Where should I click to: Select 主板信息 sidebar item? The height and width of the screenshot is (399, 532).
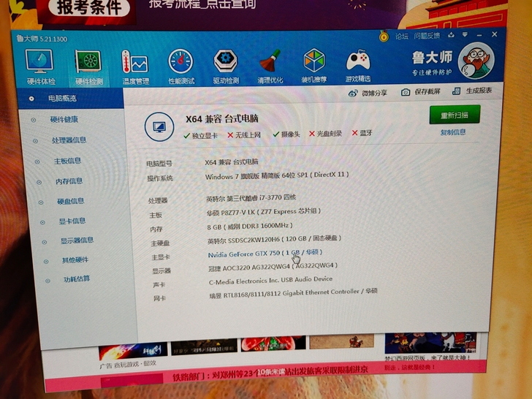click(67, 161)
